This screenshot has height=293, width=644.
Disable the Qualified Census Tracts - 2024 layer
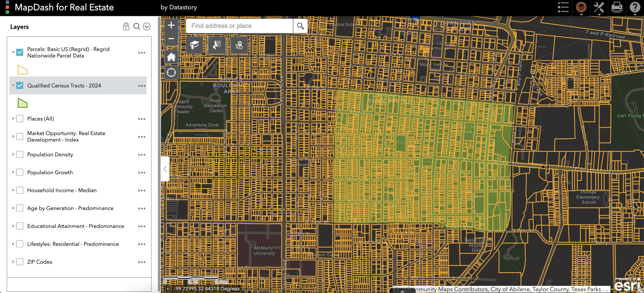click(x=20, y=86)
